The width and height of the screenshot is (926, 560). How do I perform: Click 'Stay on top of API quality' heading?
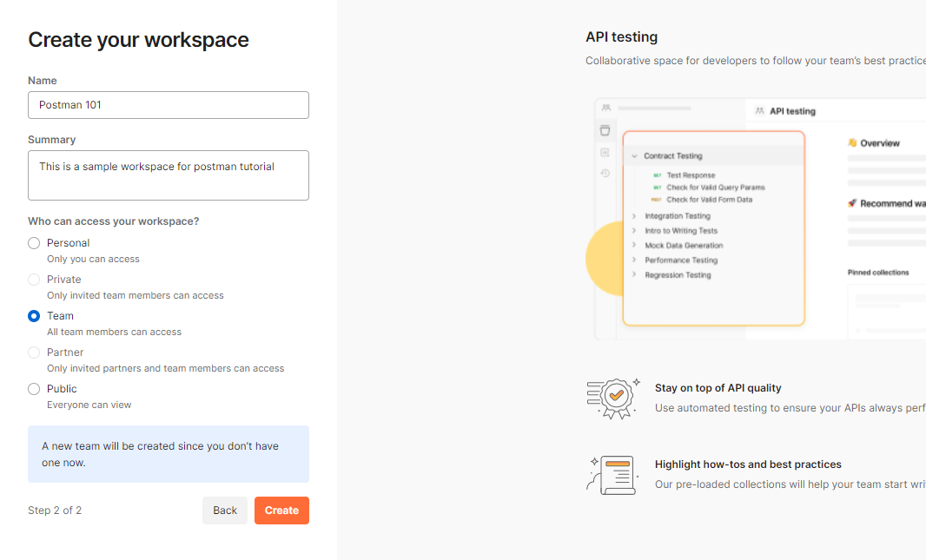click(x=718, y=388)
